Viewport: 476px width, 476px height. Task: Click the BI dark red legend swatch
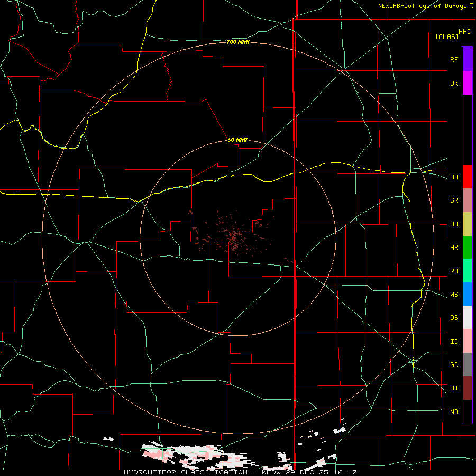tap(467, 388)
